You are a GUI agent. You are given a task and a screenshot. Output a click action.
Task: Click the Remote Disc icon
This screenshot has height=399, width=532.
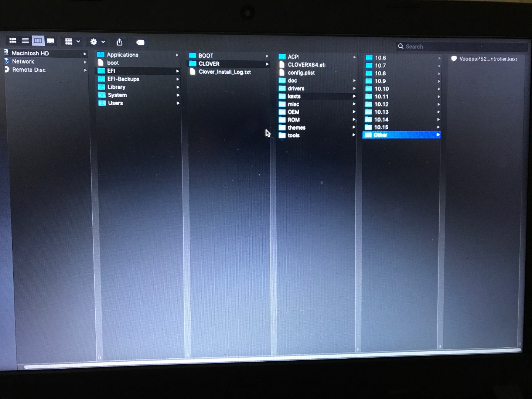pyautogui.click(x=7, y=69)
